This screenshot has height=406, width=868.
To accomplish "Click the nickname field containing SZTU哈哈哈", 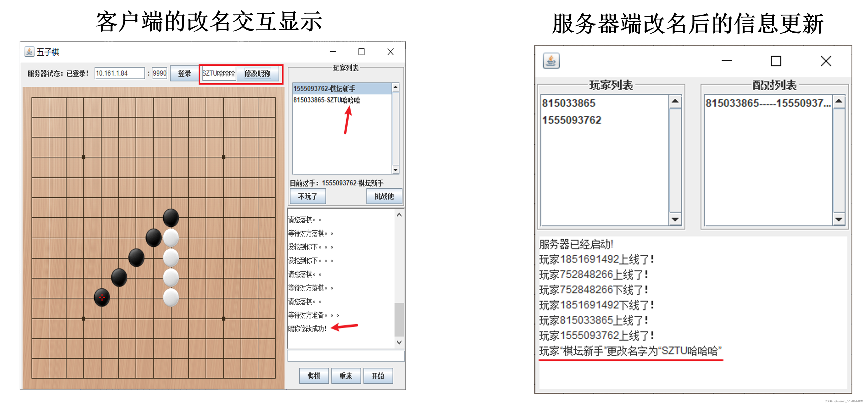I will (219, 73).
